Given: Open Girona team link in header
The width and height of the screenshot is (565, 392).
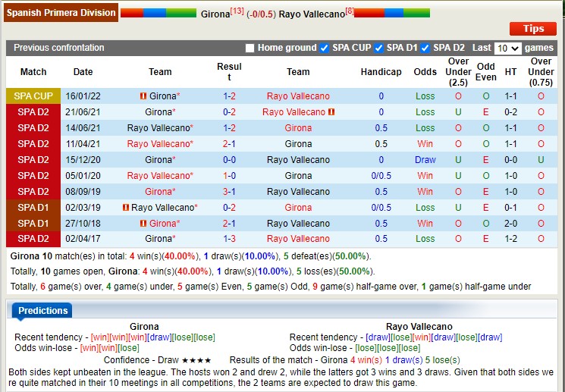Looking at the screenshot, I should point(215,14).
